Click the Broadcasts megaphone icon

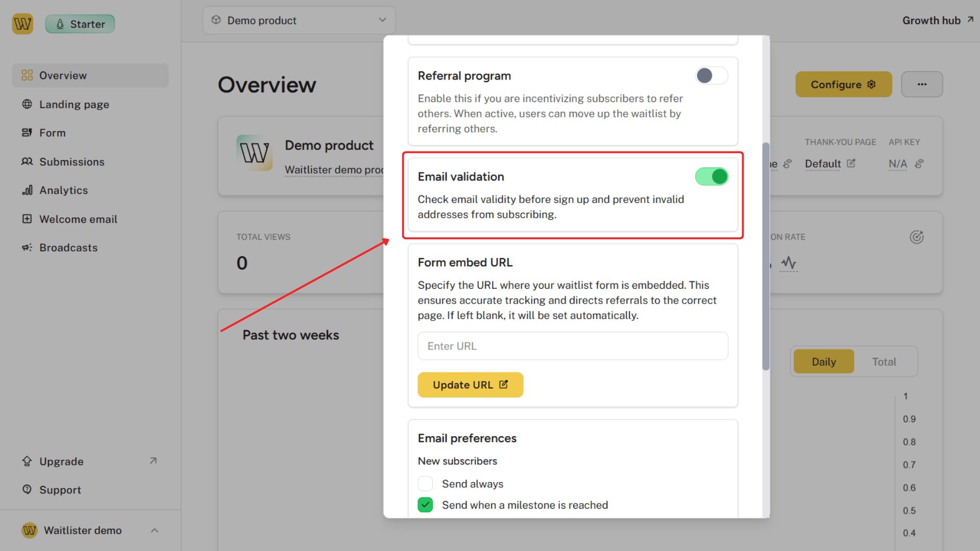pos(27,247)
